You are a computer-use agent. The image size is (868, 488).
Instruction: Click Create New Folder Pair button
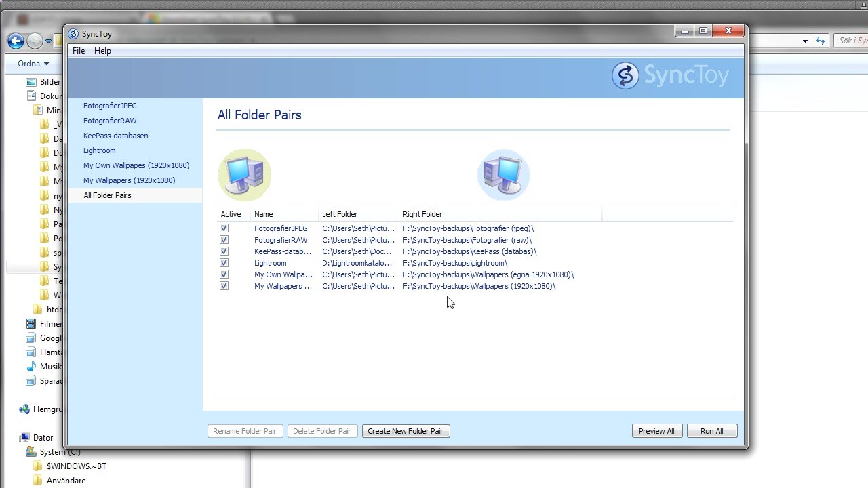click(x=406, y=431)
